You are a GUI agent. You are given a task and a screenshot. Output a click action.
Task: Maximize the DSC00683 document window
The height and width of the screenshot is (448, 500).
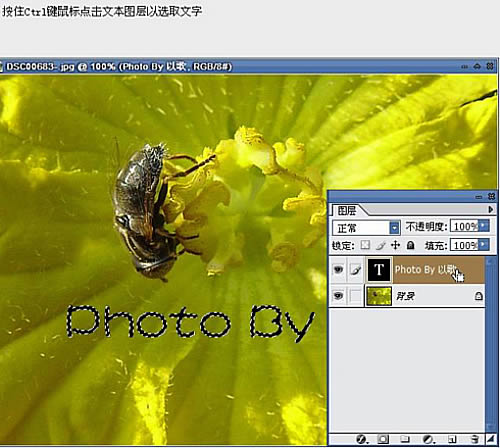[x=477, y=66]
